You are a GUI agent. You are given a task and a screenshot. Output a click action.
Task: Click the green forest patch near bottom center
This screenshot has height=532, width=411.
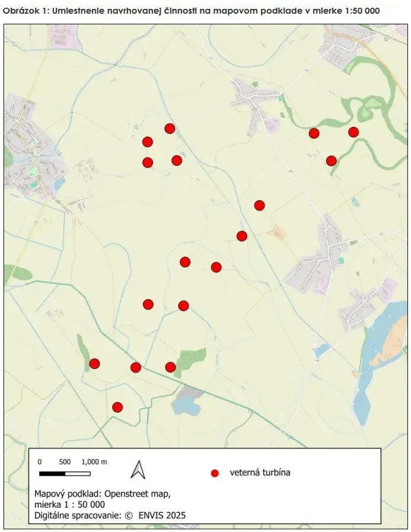click(192, 359)
